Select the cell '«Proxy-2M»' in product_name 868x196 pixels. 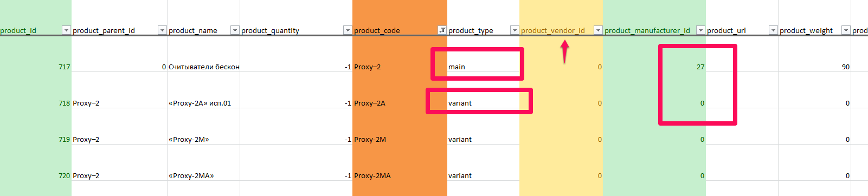coord(203,139)
